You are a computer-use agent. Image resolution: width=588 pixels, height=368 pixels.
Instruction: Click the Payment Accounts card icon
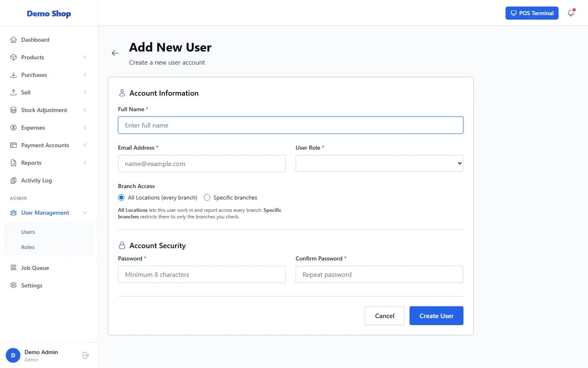tap(13, 145)
